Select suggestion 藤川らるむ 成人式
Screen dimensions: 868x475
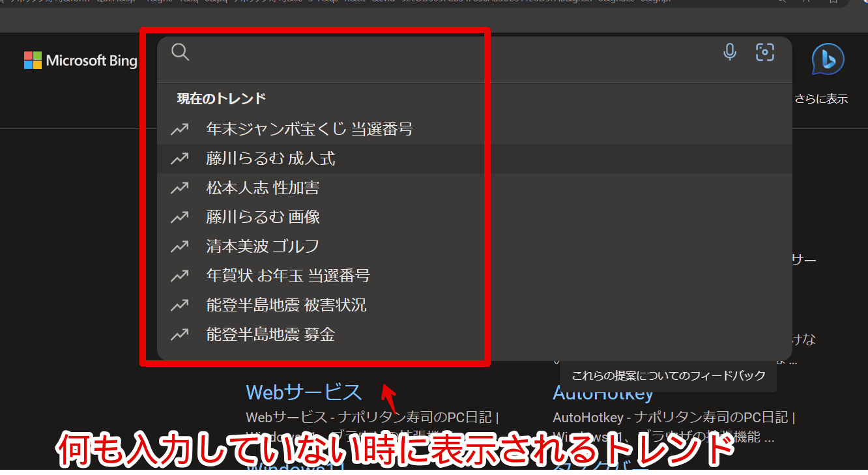(474, 158)
